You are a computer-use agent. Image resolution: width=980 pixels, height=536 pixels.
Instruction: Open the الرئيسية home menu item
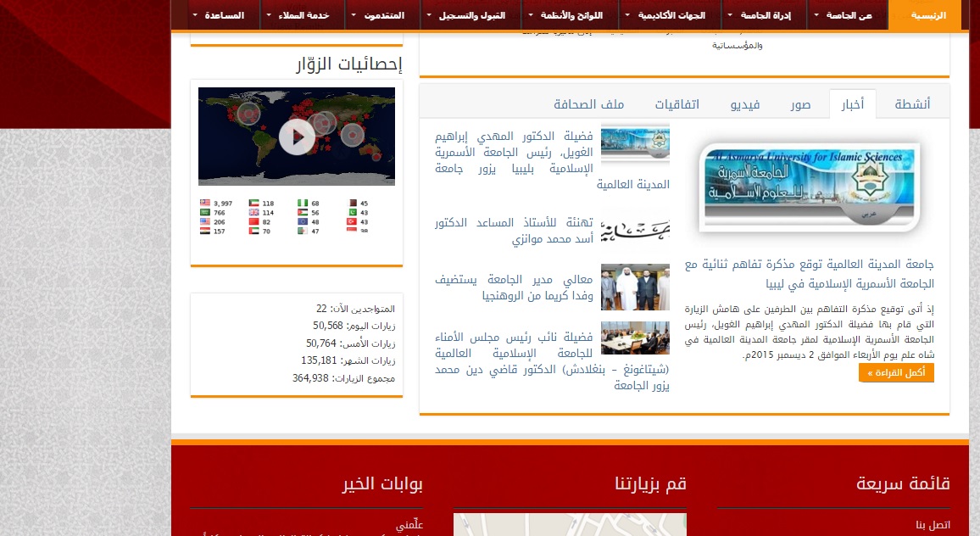pyautogui.click(x=924, y=15)
